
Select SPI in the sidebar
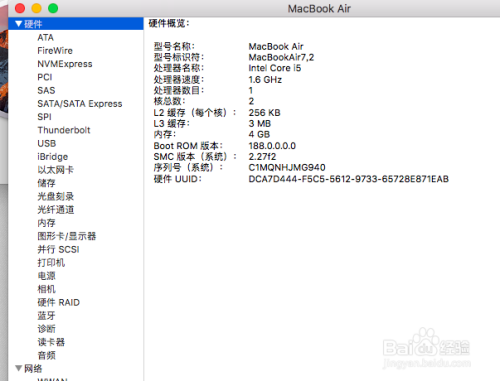[44, 117]
